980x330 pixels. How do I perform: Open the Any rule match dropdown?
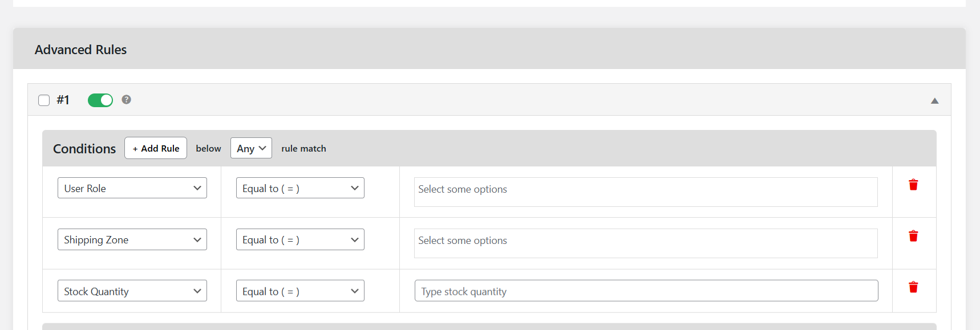click(251, 148)
